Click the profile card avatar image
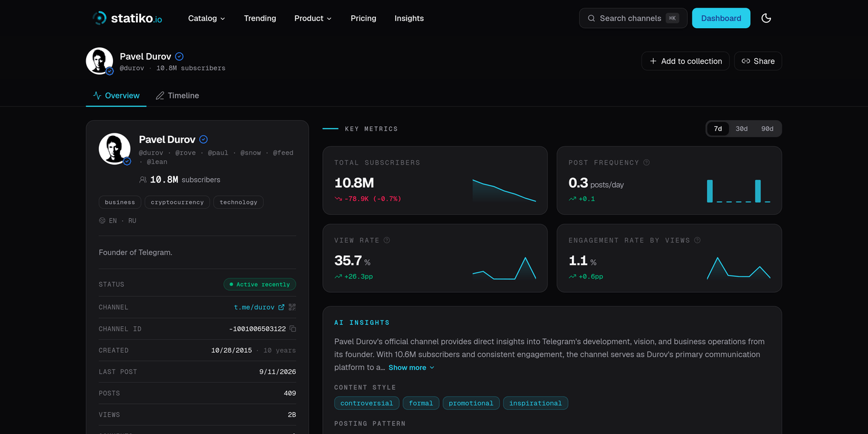Screen dimensions: 868x434 click(x=114, y=149)
